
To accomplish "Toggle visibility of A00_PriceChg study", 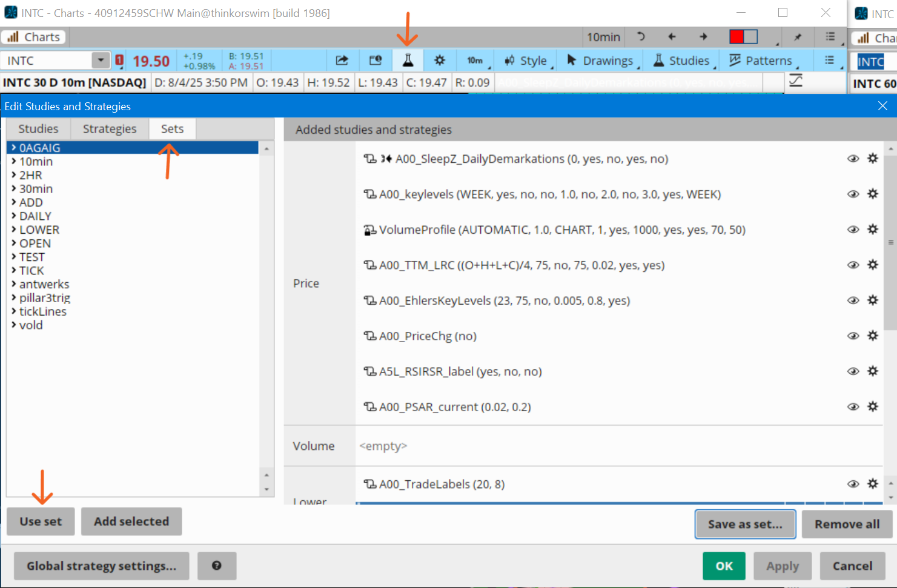I will tap(853, 336).
